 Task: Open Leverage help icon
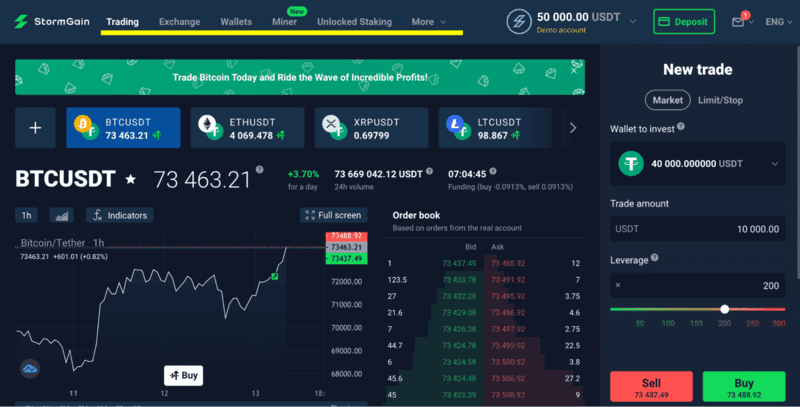tap(655, 258)
